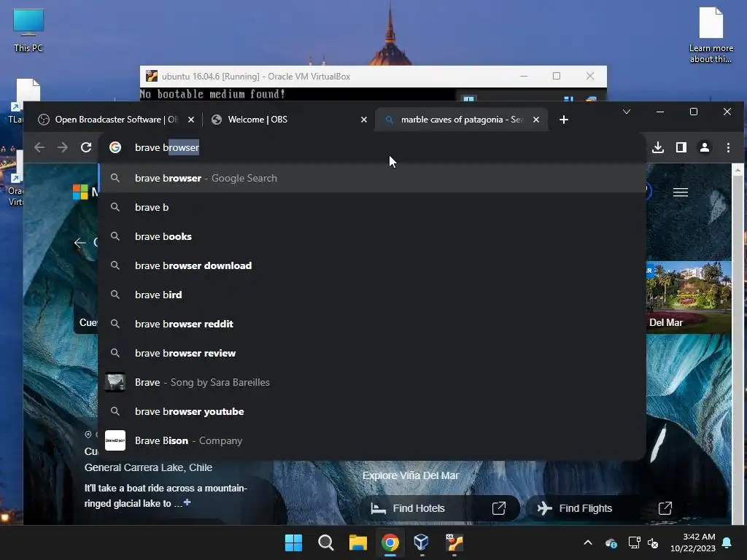This screenshot has width=747, height=560.
Task: Choose suggestion brave browser review
Action: tap(372, 354)
